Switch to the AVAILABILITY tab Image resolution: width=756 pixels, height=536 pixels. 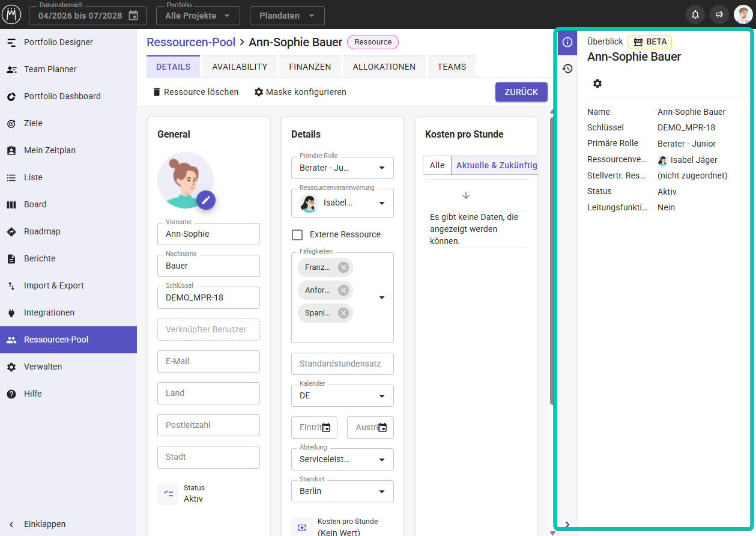click(x=240, y=67)
